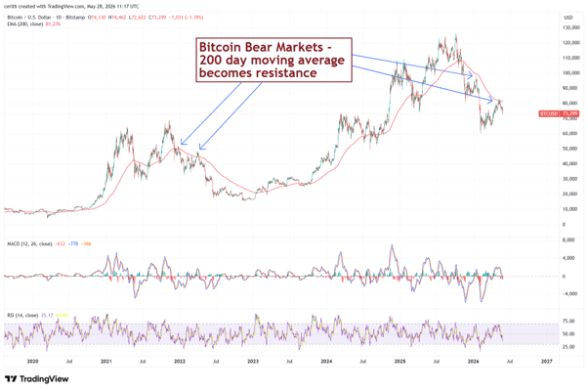Click the '100,000' price axis label
This screenshot has width=588, height=391.
click(571, 73)
